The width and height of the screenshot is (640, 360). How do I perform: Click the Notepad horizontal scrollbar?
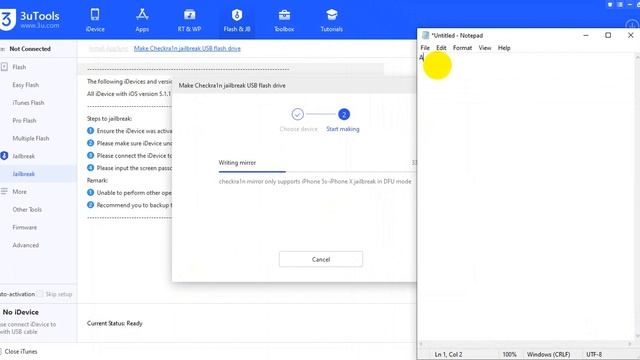(x=526, y=344)
